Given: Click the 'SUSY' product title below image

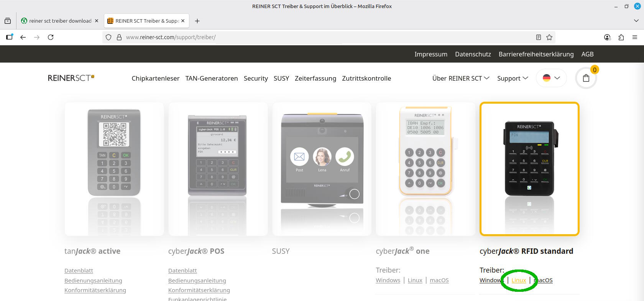Looking at the screenshot, I should 281,251.
